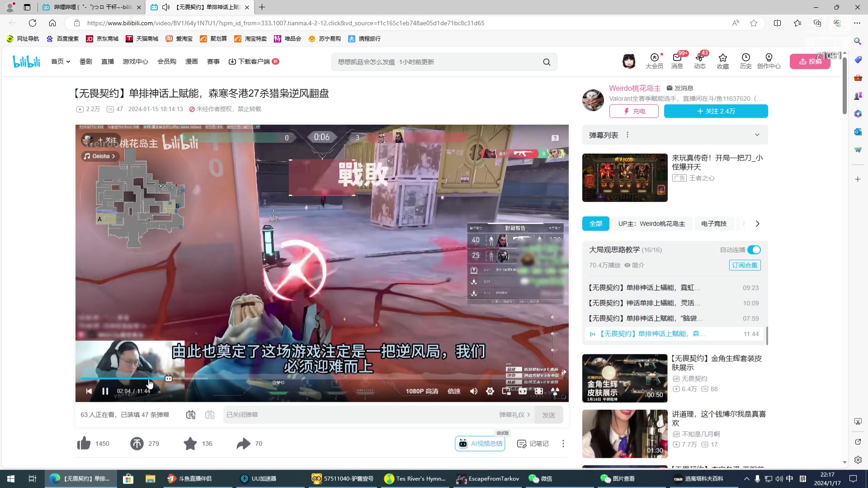Image resolution: width=868 pixels, height=488 pixels.
Task: Open playlist video "脑袋 07:59
Action: (674, 319)
